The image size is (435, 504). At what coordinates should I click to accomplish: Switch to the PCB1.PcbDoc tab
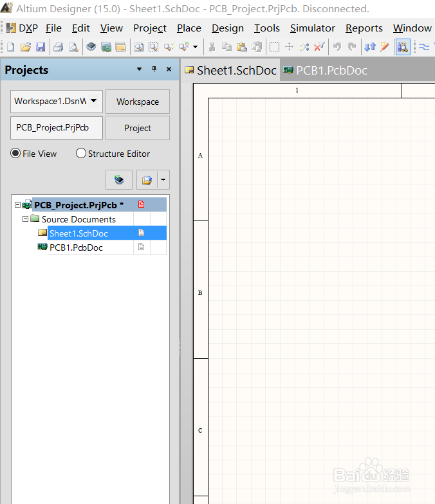pyautogui.click(x=326, y=71)
